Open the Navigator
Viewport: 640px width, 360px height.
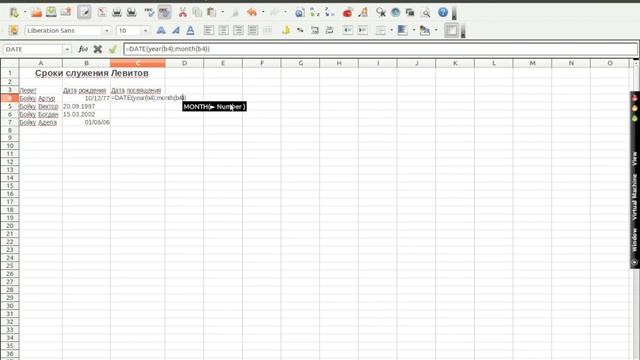[396, 13]
